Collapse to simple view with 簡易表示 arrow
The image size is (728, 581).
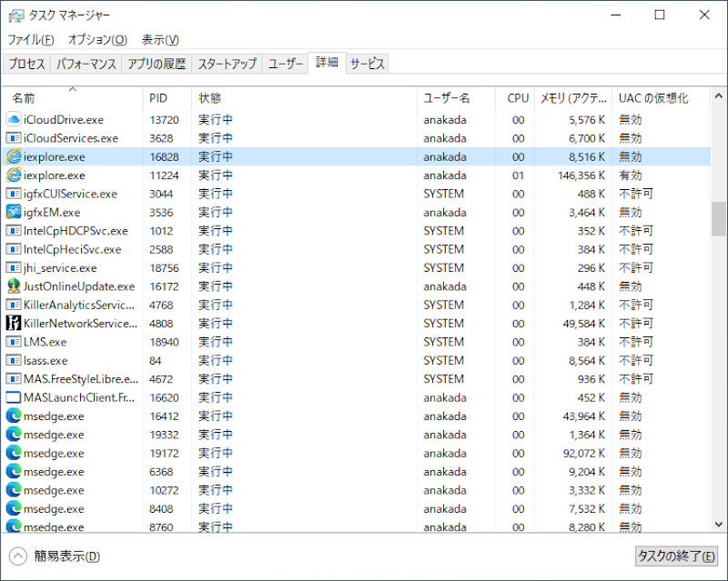[x=18, y=556]
